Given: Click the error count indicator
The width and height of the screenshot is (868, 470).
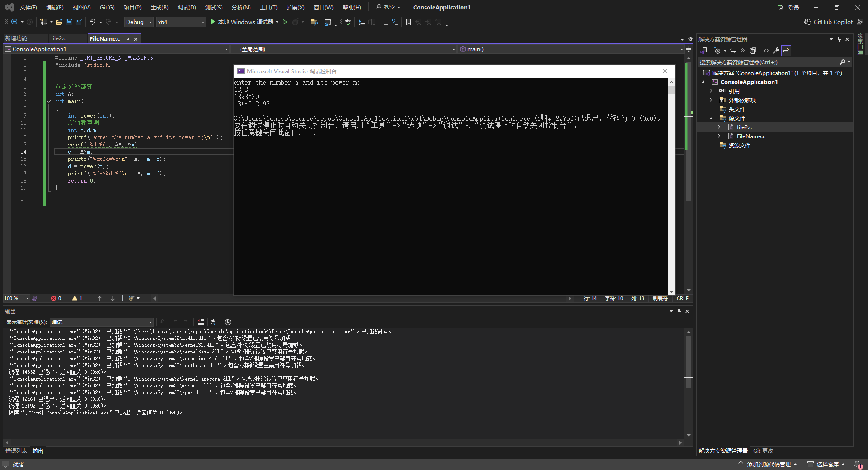Looking at the screenshot, I should pos(56,298).
